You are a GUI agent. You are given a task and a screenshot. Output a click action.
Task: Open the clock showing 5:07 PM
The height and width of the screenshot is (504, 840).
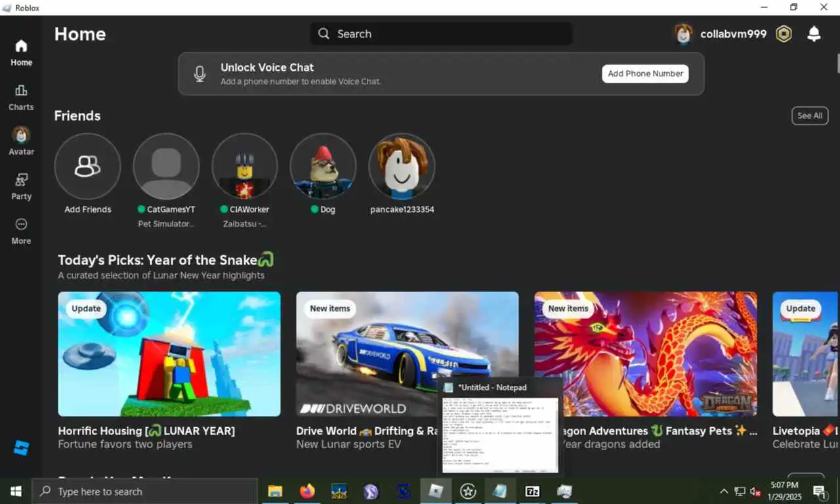[x=785, y=492]
